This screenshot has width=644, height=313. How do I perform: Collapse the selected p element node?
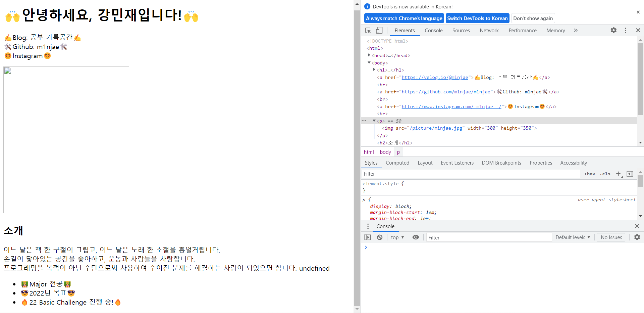pos(374,121)
